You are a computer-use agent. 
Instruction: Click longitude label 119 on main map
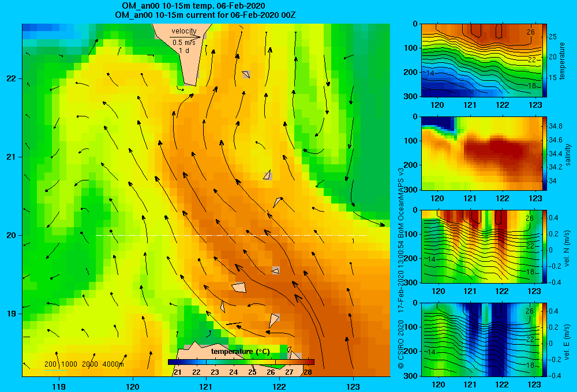pyautogui.click(x=59, y=386)
